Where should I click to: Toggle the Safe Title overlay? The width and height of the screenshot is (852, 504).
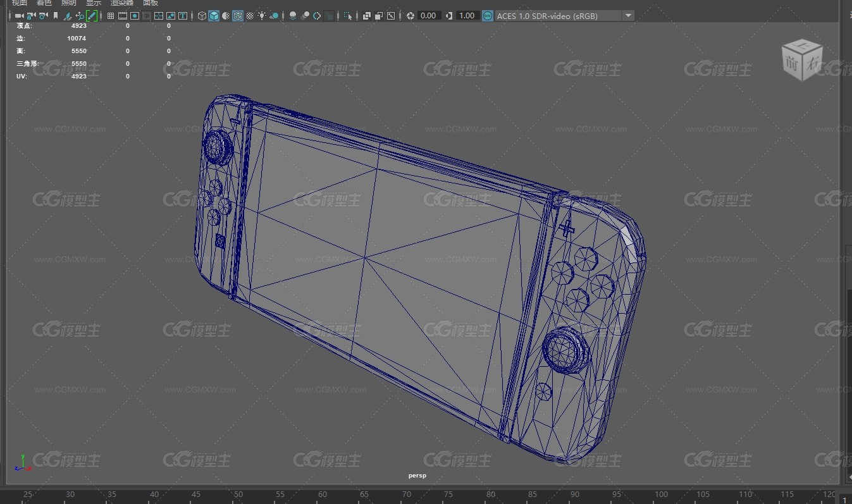click(183, 16)
